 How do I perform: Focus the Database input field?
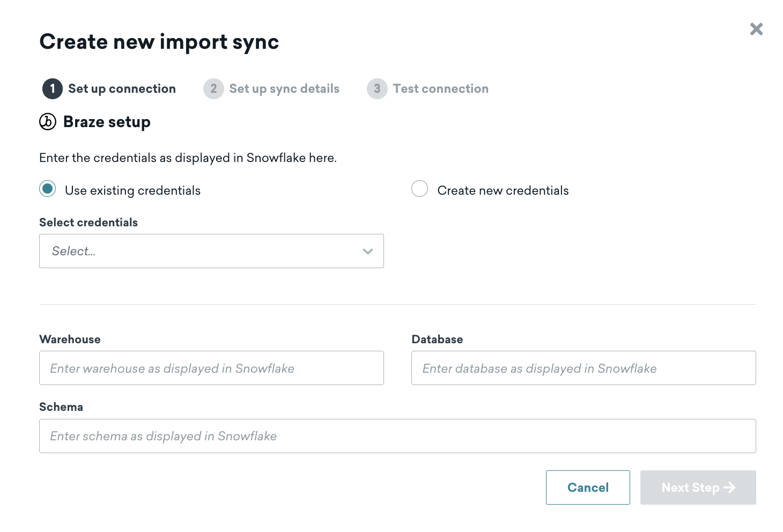[583, 368]
